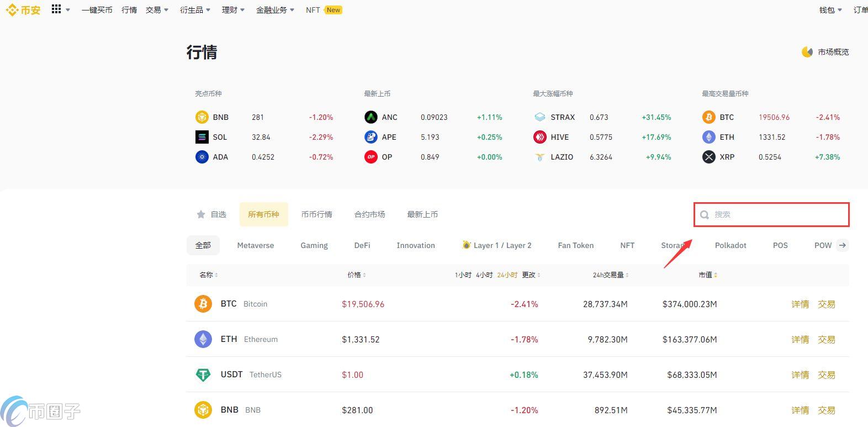868x427 pixels.
Task: Filter by the Polkadot category
Action: [731, 245]
